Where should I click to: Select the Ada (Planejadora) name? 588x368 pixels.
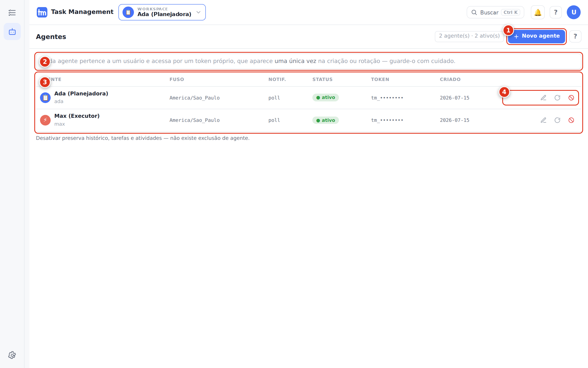81,93
